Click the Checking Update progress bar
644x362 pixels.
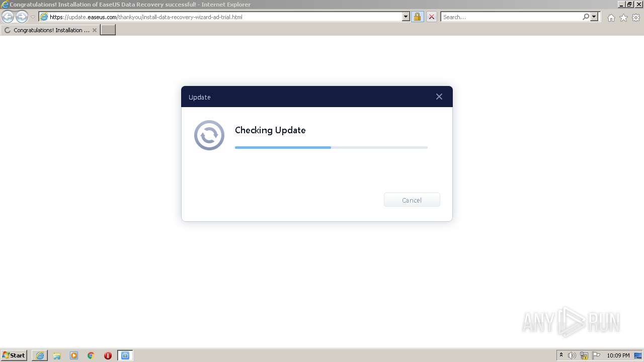(x=331, y=147)
